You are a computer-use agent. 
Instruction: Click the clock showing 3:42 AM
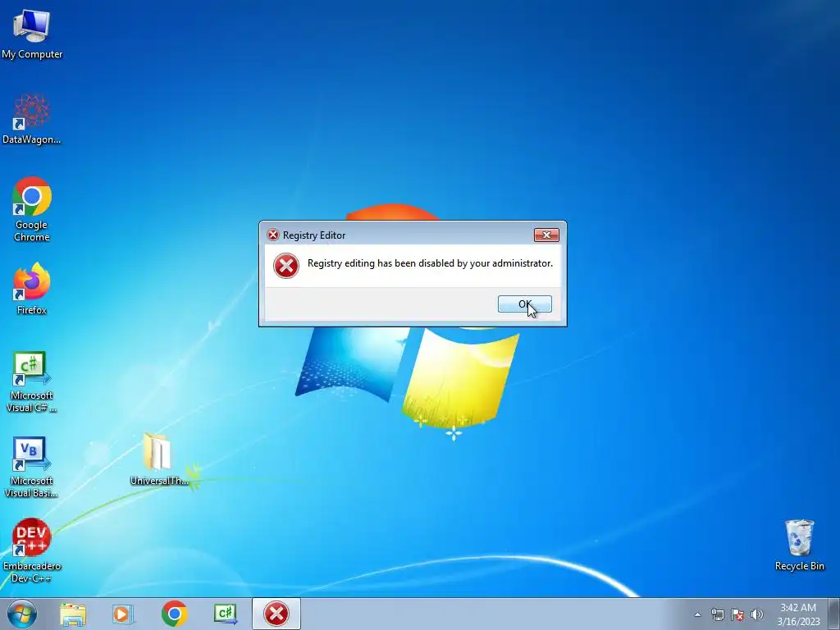coord(798,614)
